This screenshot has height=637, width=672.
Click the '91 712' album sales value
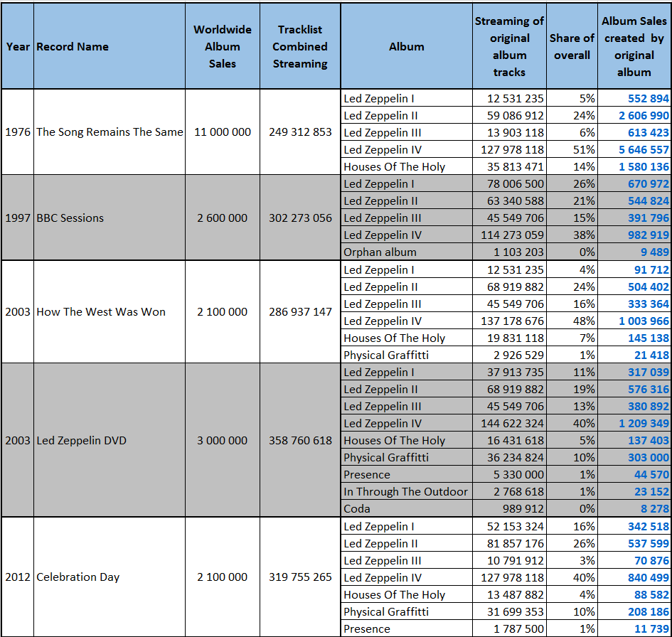(x=634, y=270)
